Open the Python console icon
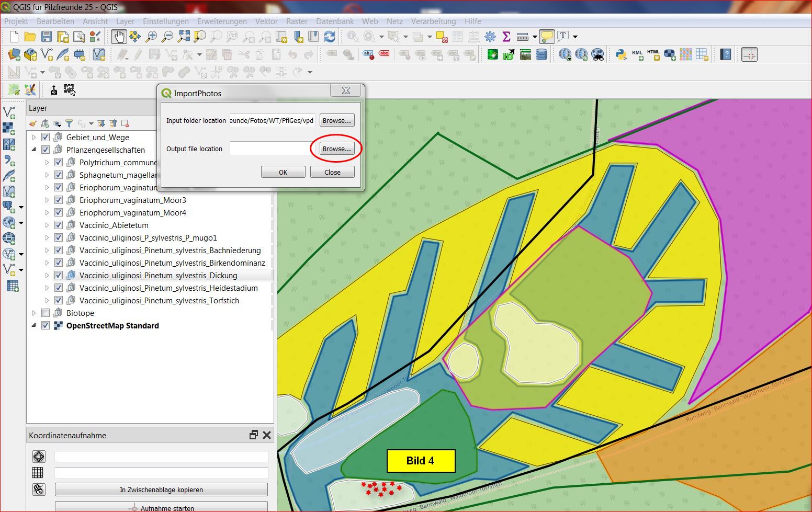812x512 pixels. 621,54
